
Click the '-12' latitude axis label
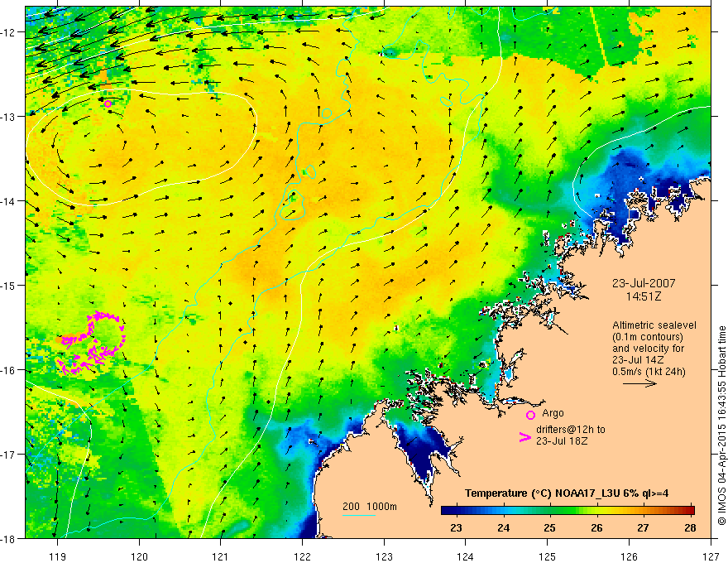[9, 32]
